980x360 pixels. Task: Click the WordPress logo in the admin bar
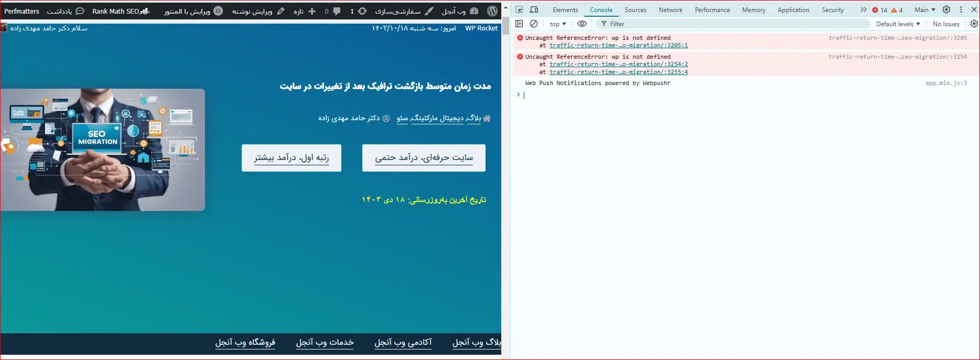(492, 11)
